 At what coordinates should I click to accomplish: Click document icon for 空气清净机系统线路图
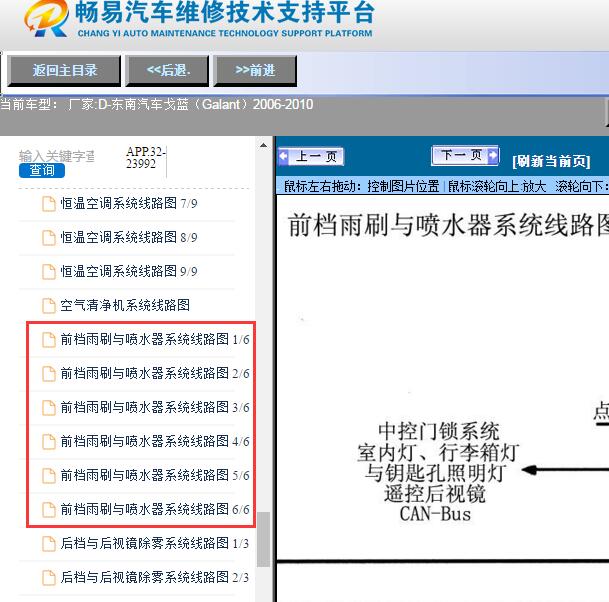pos(49,306)
